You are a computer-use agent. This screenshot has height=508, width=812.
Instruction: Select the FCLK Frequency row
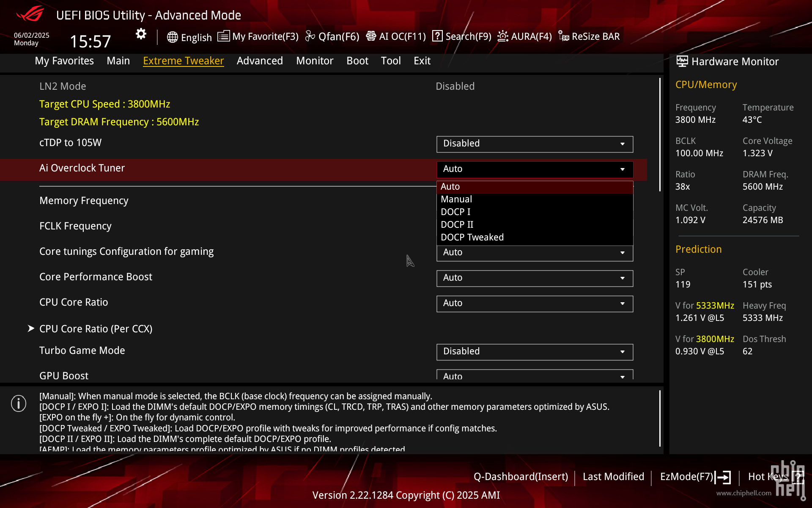75,226
